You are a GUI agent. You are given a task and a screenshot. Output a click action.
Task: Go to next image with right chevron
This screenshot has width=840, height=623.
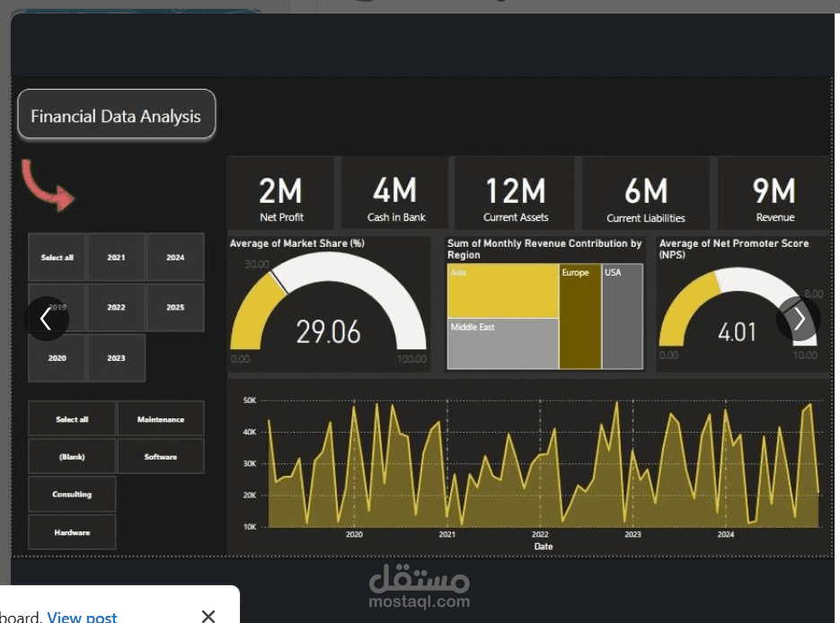799,319
